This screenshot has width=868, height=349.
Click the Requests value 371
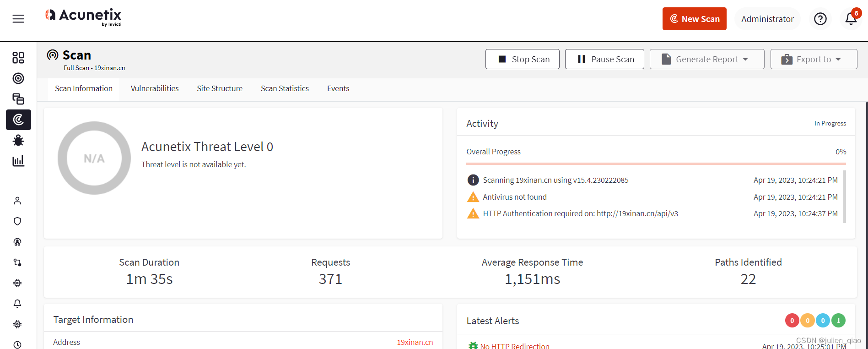(x=330, y=279)
